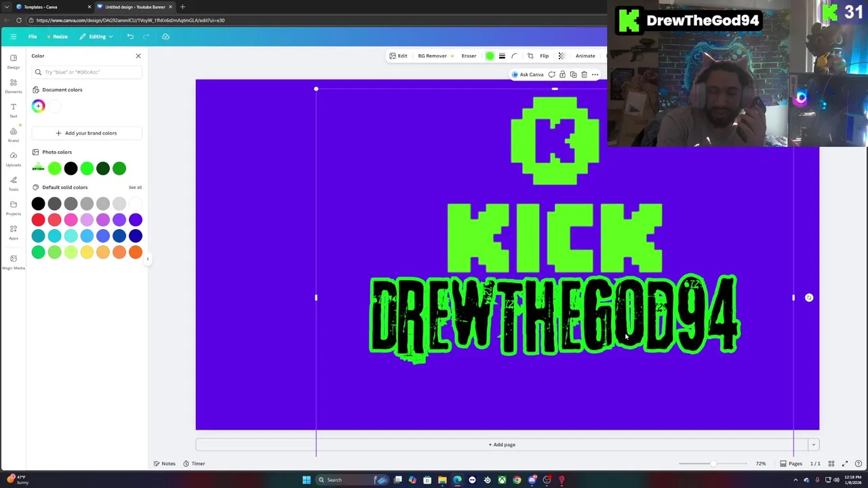Screen dimensions: 868x488
Task: Click the comment refresh icon beside Ask Canva
Action: coord(551,75)
